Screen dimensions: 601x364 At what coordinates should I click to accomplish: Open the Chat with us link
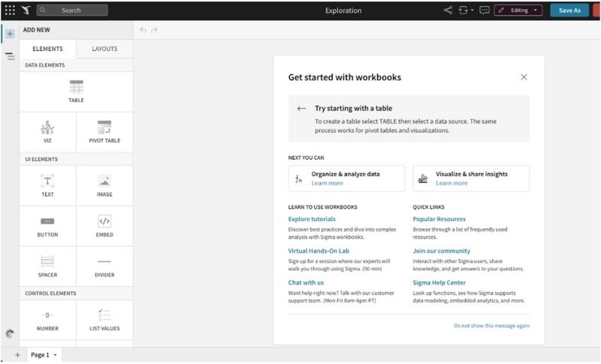tap(306, 282)
